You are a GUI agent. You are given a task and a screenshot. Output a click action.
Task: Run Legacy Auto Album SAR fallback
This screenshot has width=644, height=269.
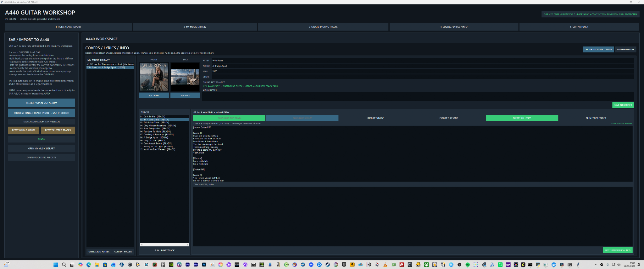coord(42,121)
